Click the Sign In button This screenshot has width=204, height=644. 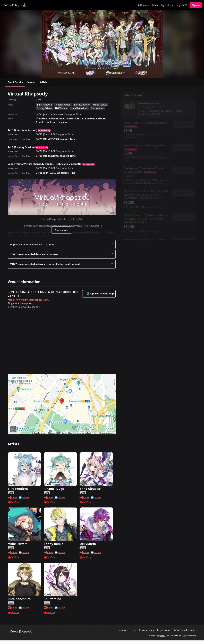click(x=195, y=5)
